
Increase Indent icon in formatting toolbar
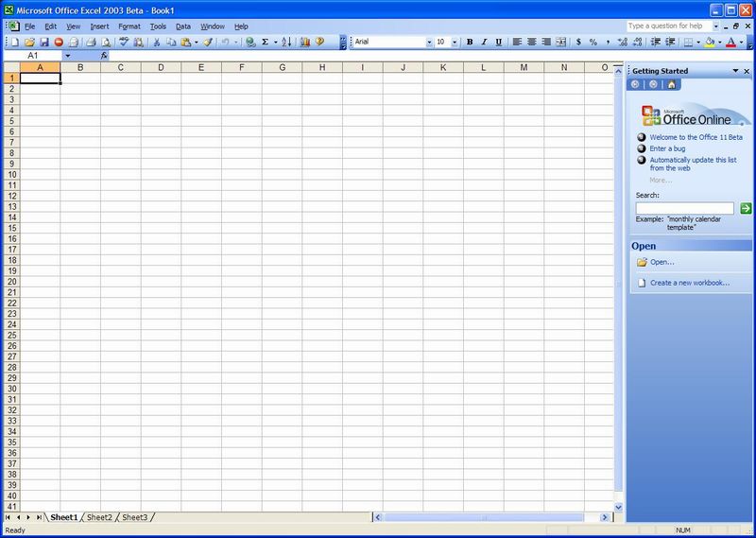670,42
